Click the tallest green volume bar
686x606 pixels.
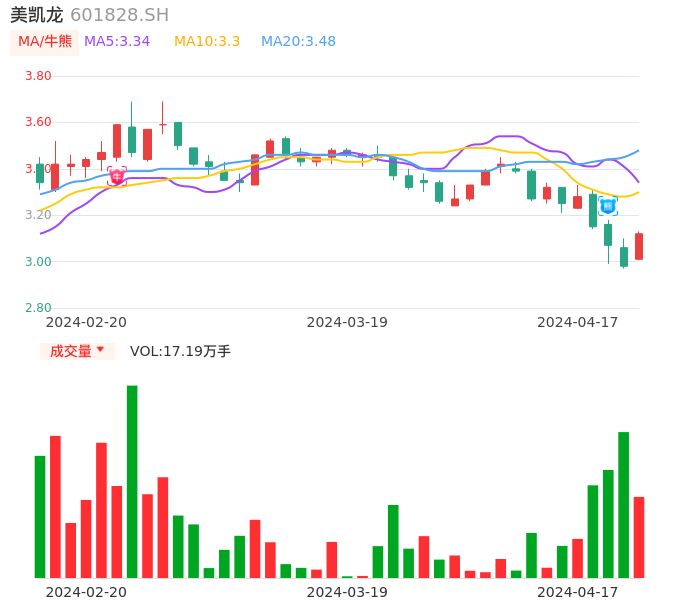coord(132,481)
